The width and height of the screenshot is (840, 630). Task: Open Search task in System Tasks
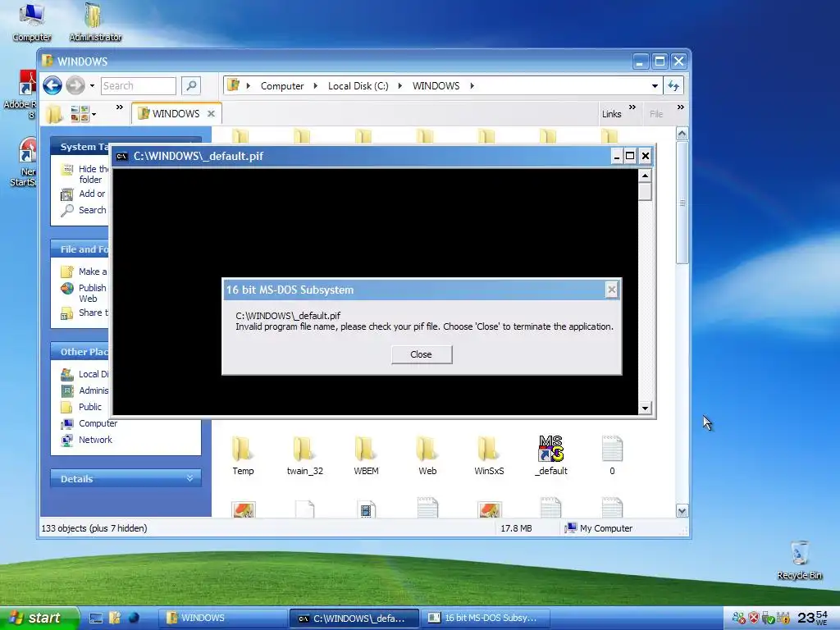pyautogui.click(x=84, y=210)
